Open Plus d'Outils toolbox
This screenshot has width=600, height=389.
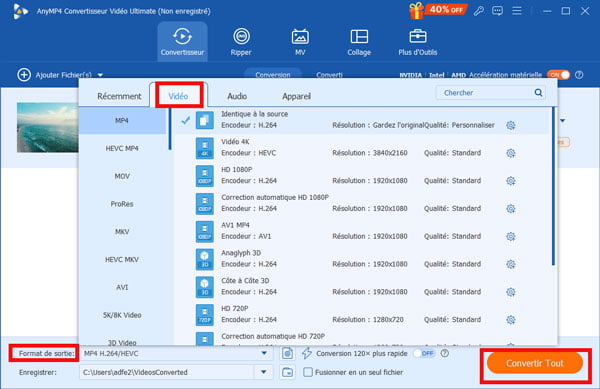417,41
